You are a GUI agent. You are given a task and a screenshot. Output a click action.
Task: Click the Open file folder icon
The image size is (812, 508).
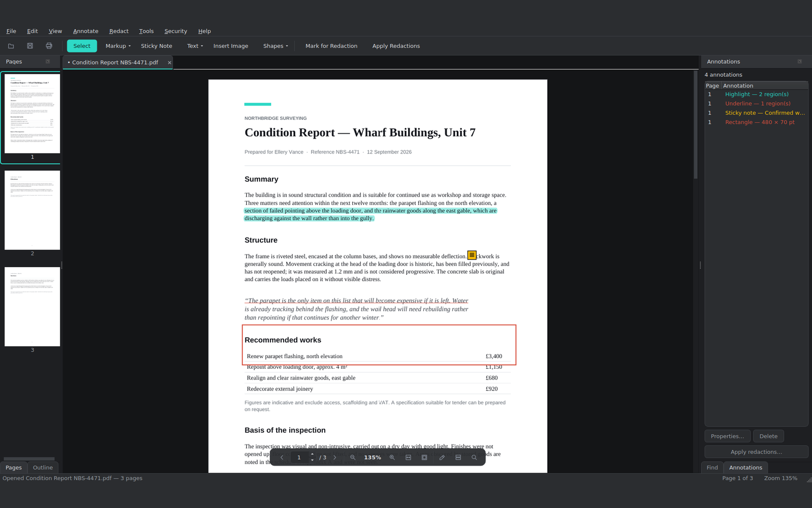11,46
